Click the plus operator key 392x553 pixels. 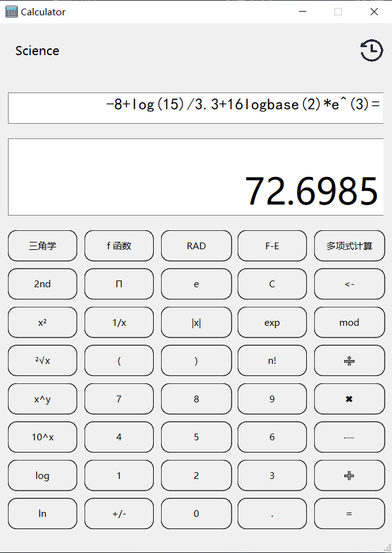click(x=349, y=475)
